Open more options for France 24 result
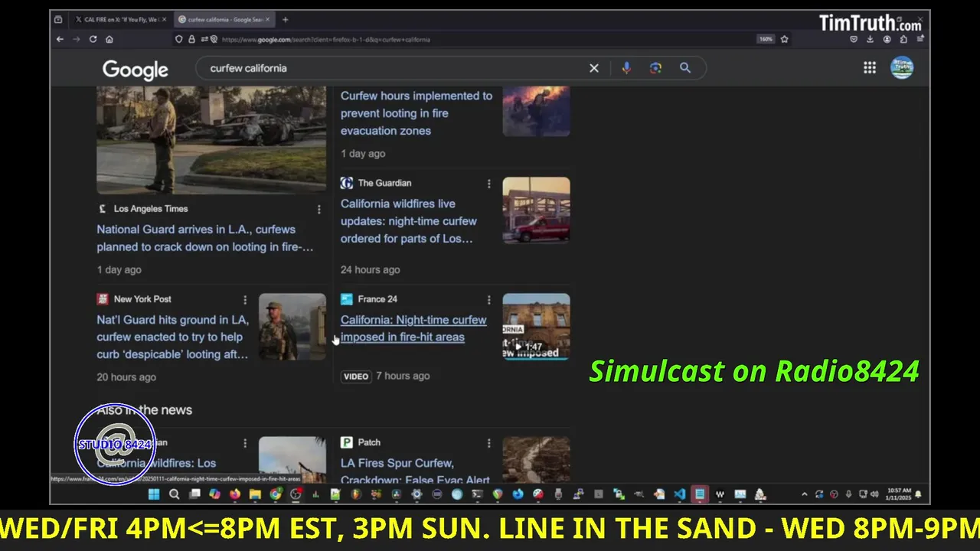The height and width of the screenshot is (551, 980). tap(488, 300)
